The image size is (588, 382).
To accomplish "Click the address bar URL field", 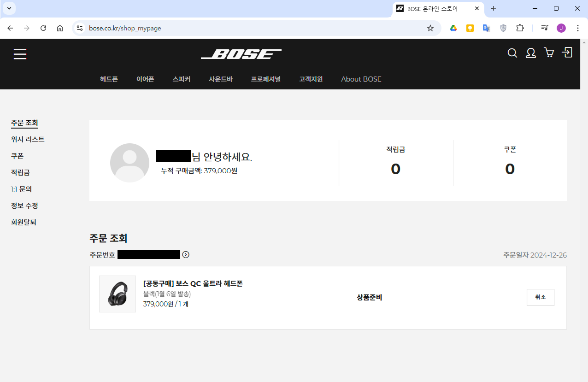I will click(255, 28).
